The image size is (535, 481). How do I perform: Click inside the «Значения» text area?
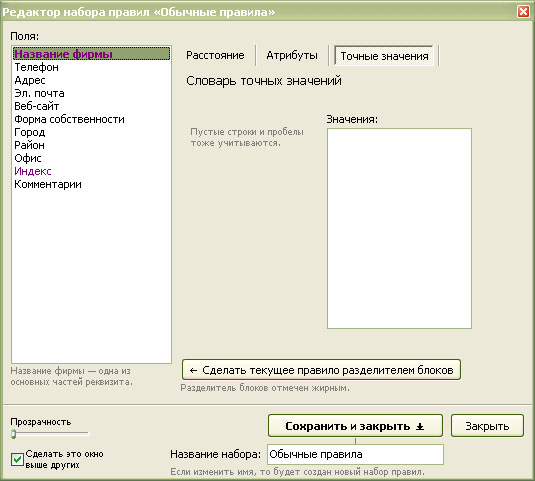point(399,228)
